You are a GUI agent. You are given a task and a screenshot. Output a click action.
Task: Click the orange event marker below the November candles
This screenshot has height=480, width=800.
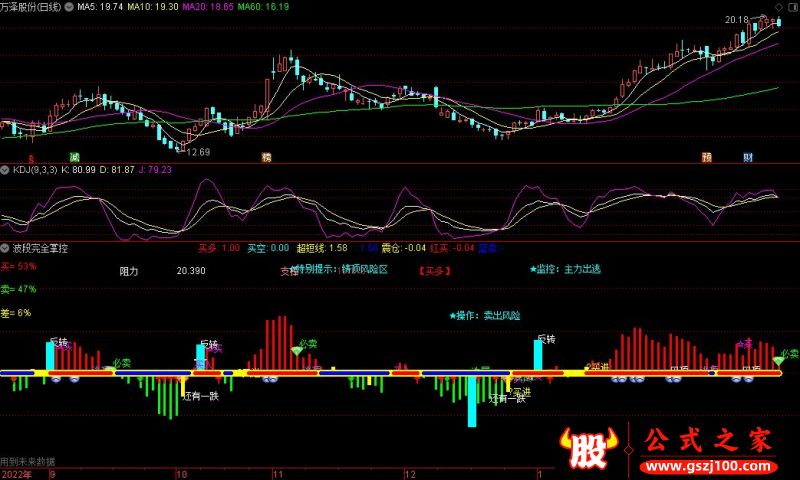point(267,157)
